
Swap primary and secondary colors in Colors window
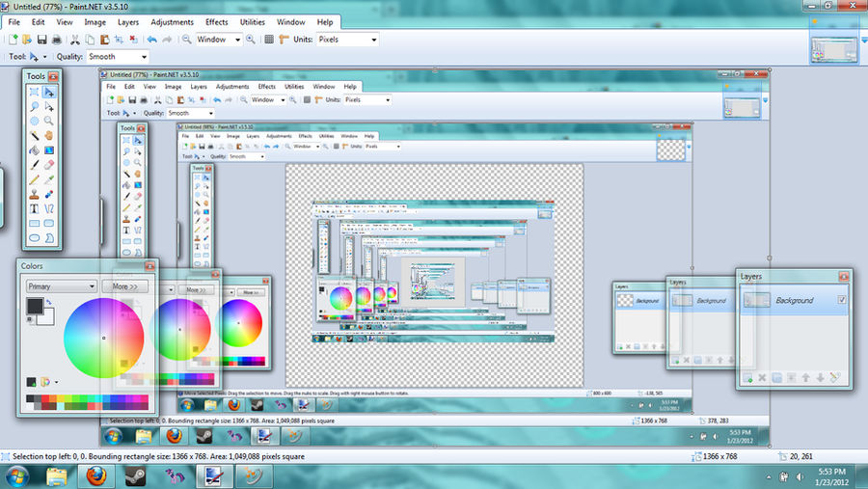pos(49,302)
